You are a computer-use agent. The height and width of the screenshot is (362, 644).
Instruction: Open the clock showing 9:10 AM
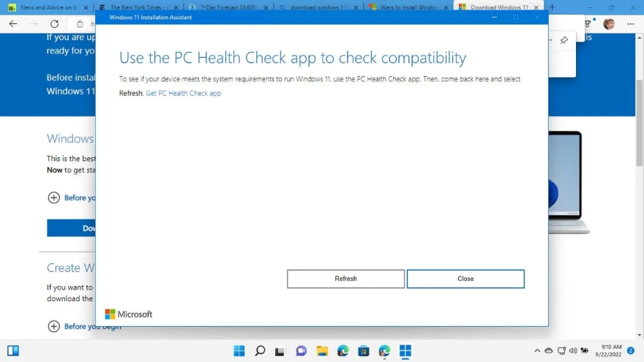(608, 350)
